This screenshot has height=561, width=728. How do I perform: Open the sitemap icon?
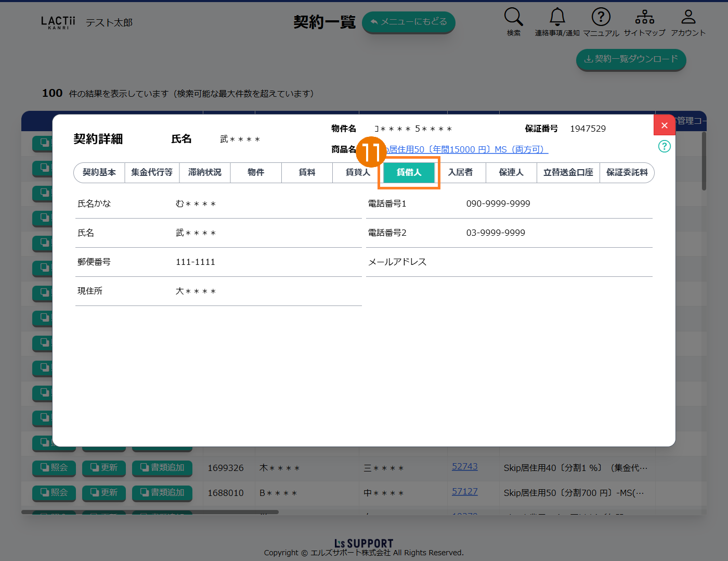644,17
